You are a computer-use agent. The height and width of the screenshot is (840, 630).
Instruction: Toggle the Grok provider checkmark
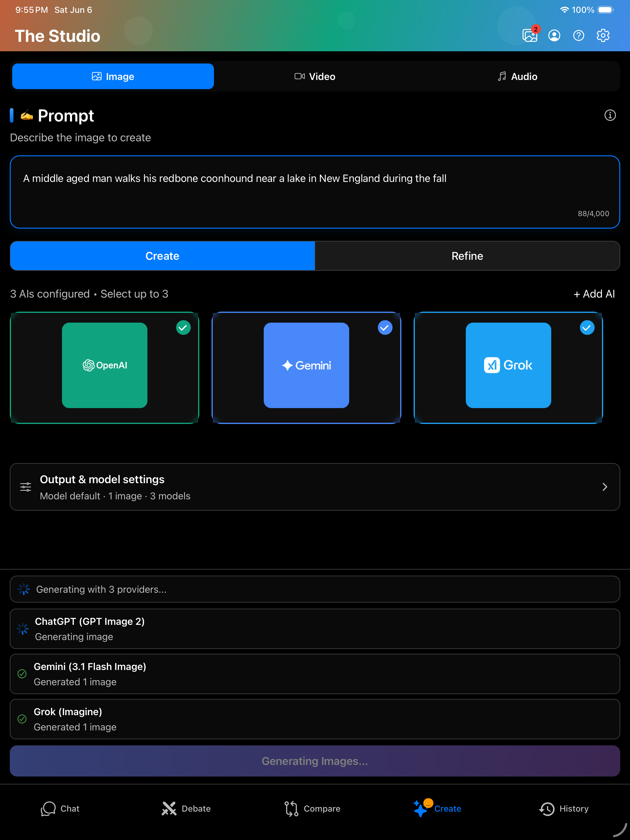587,327
